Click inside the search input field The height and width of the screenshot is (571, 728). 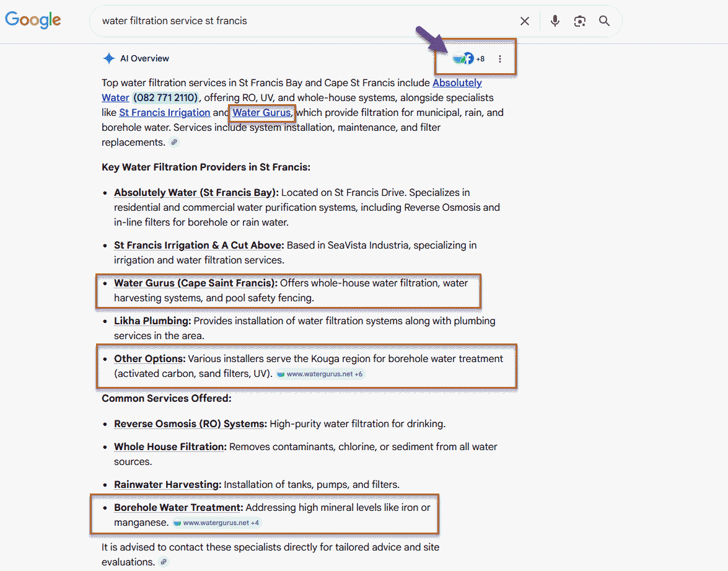coord(310,20)
